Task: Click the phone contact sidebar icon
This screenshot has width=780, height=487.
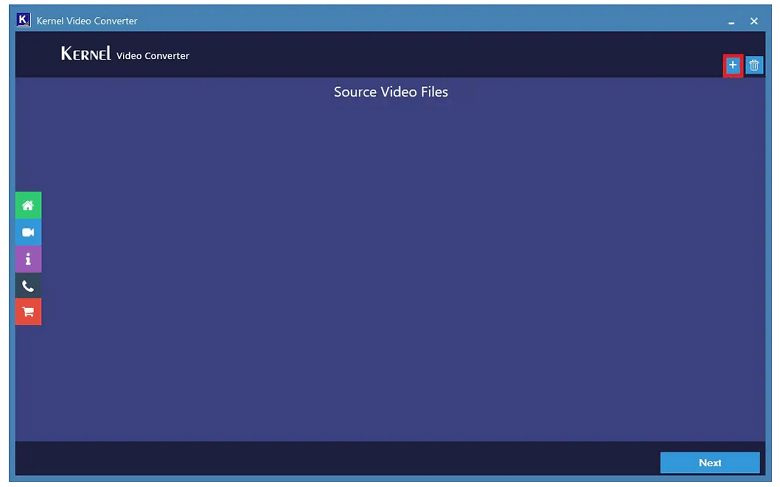Action: [x=28, y=286]
